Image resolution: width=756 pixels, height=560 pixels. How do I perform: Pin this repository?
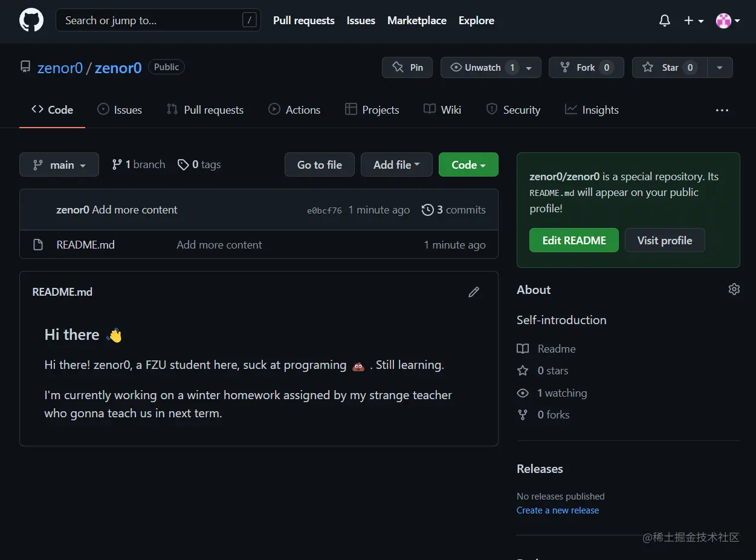407,68
